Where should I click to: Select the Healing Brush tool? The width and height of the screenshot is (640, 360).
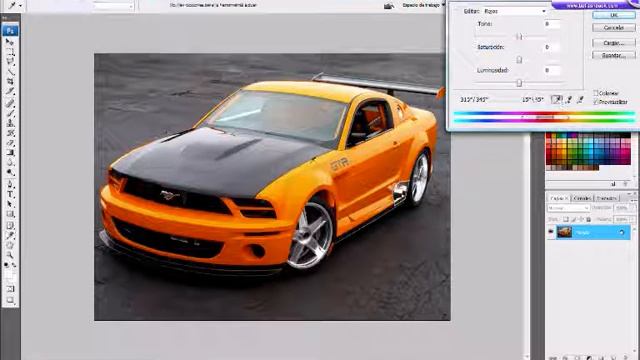tap(10, 103)
